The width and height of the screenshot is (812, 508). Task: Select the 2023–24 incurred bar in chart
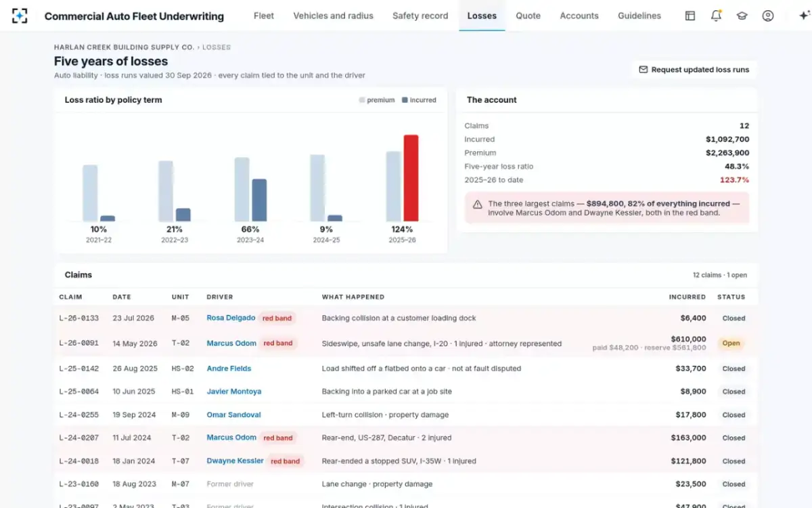click(x=259, y=200)
